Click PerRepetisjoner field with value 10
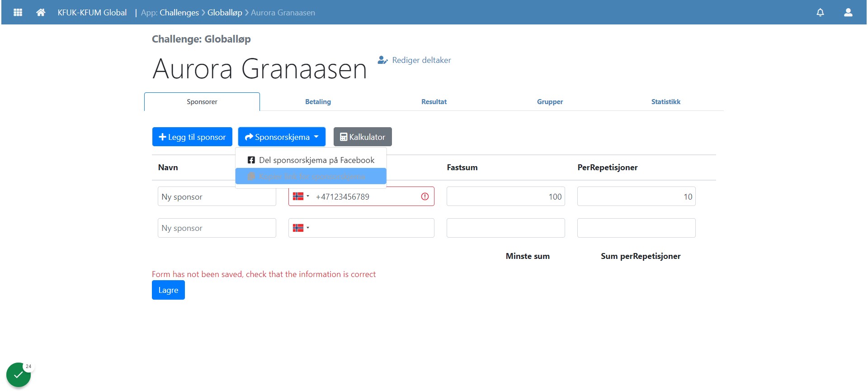 tap(637, 196)
